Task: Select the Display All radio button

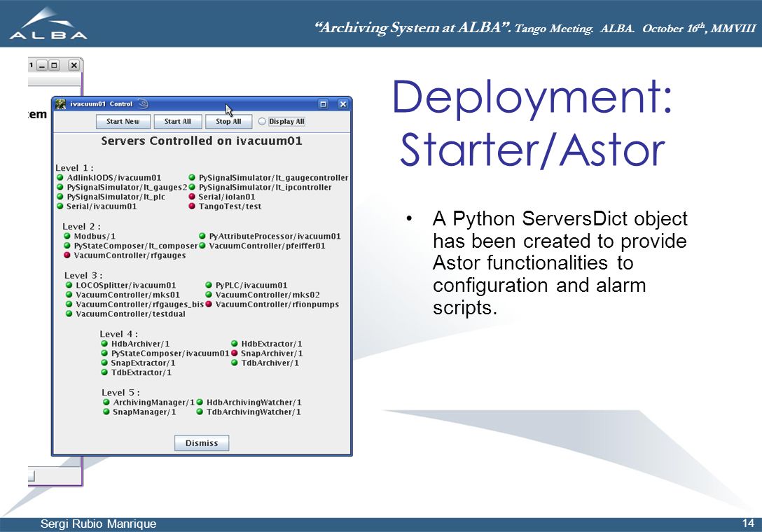Action: coord(262,122)
